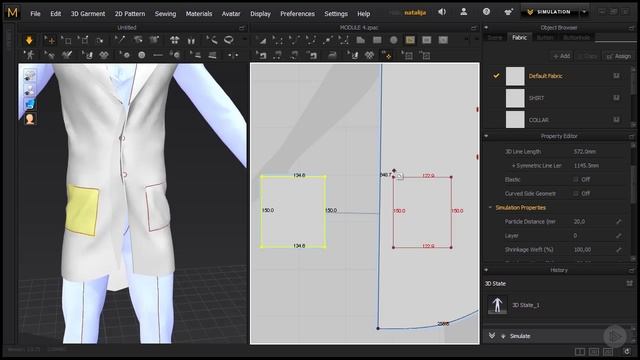Select the Edit Sewing needle tool in 3D toolbar
Image resolution: width=640 pixels, height=360 pixels.
pyautogui.click(x=120, y=40)
